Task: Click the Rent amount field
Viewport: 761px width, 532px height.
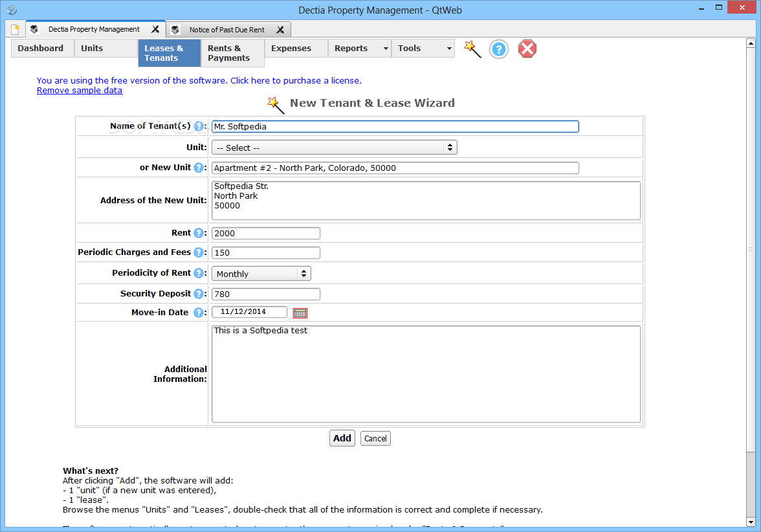Action: [x=266, y=234]
